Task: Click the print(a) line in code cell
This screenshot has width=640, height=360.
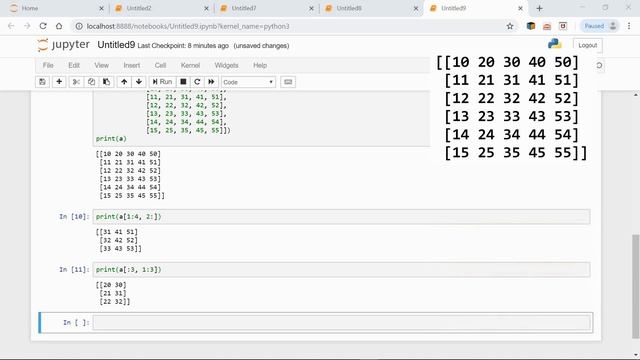Action: pos(111,139)
